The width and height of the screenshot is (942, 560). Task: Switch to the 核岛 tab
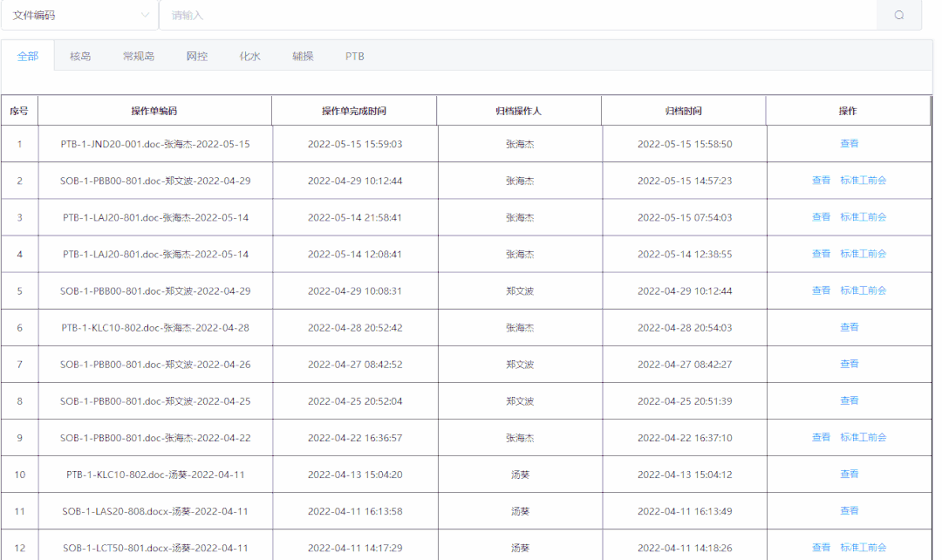(x=80, y=56)
